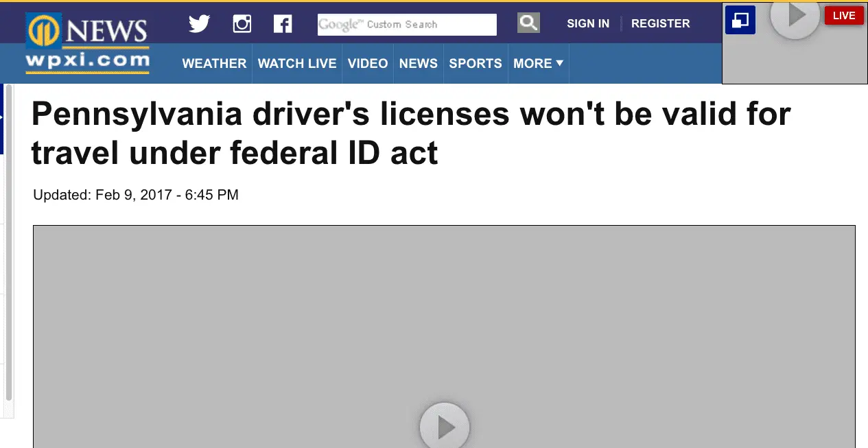Play the live stream mini player

click(x=795, y=15)
